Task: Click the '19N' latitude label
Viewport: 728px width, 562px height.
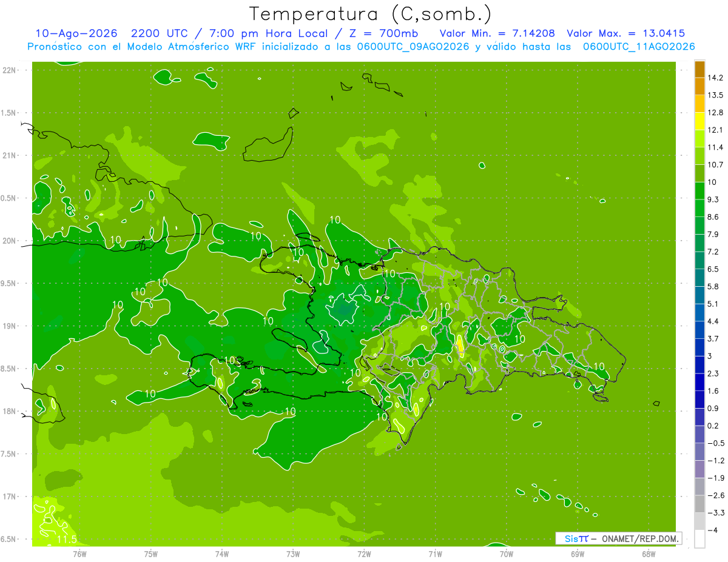Action: pyautogui.click(x=9, y=326)
